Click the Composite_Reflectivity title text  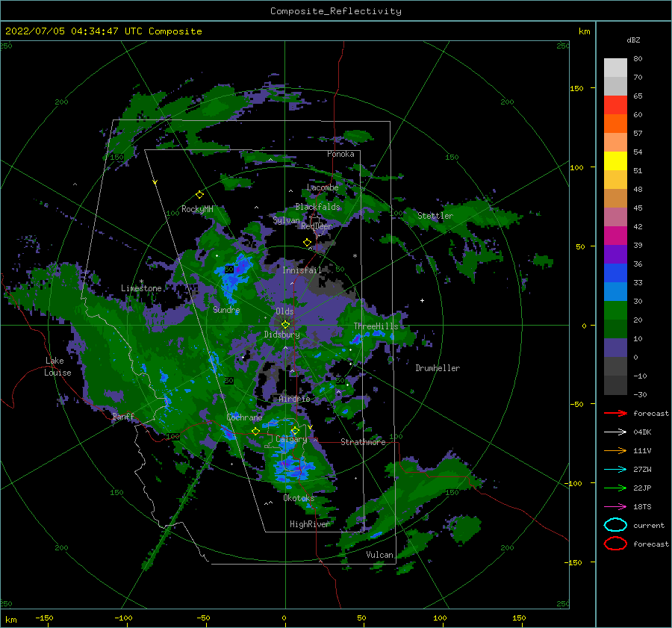coord(336,11)
